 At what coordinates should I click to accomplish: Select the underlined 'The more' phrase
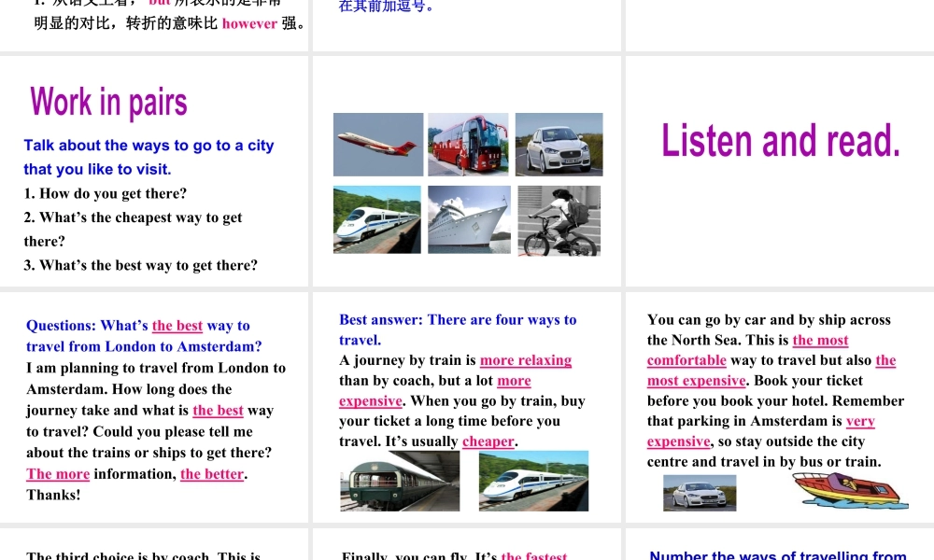[x=58, y=474]
